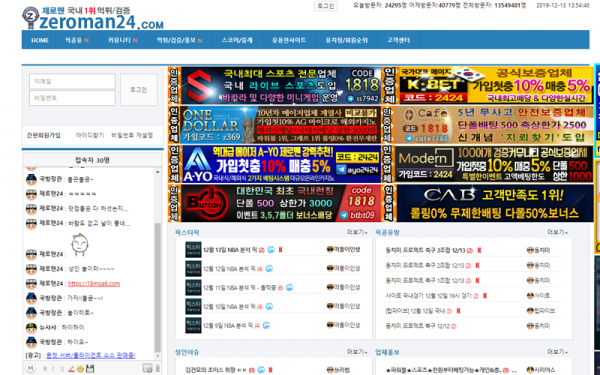The height and width of the screenshot is (375, 600).
Task: Click the CAB banner ad
Action: coord(488,203)
